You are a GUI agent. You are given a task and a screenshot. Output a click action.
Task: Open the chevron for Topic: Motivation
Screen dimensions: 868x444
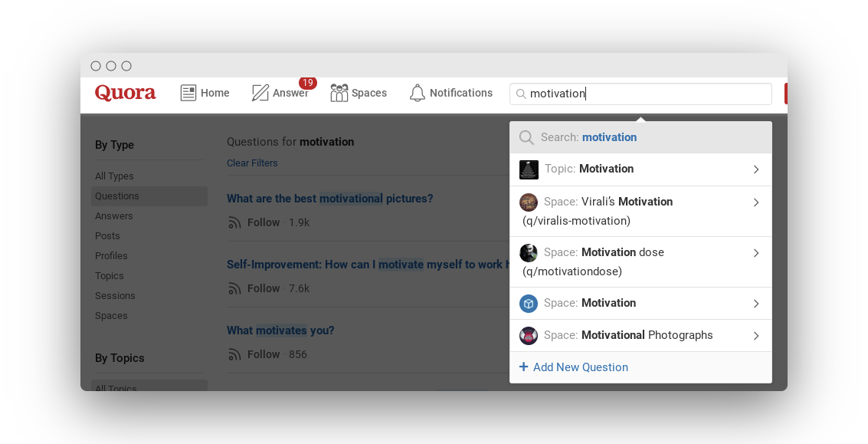click(756, 169)
